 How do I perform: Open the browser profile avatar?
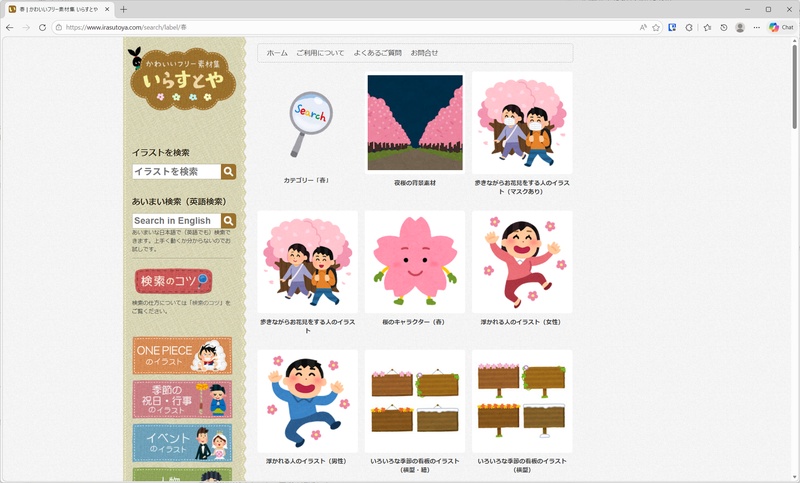point(740,27)
